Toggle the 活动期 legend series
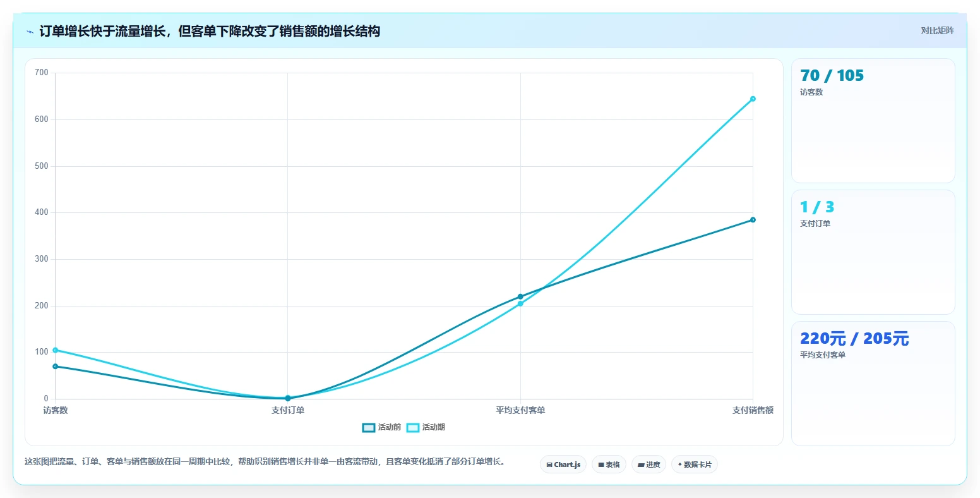 (426, 428)
